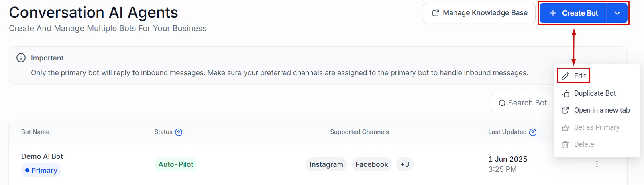Focus the Search Bot field
This screenshot has width=644, height=185.
(524, 103)
